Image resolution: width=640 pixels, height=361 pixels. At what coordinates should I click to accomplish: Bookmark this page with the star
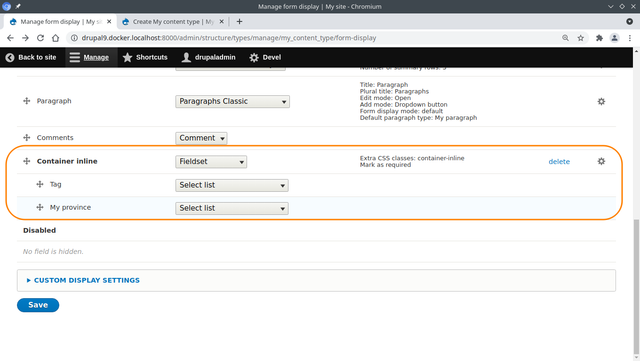coord(580,38)
